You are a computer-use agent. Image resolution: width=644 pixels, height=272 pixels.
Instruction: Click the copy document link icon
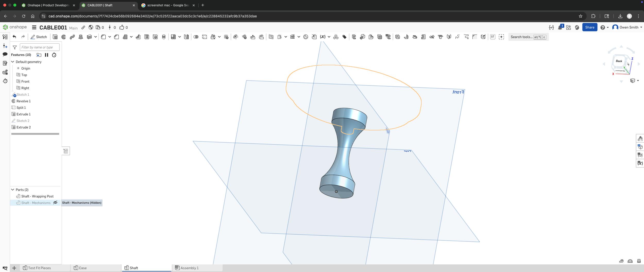[x=83, y=27]
